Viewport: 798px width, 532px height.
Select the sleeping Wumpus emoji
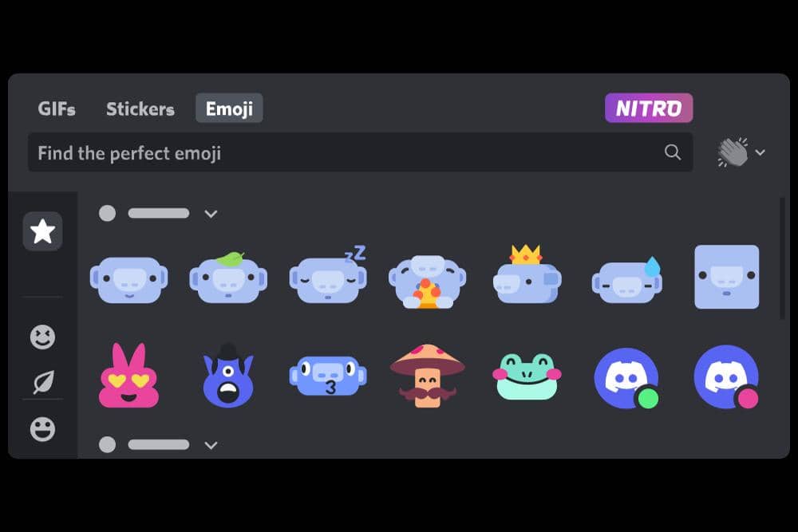click(x=327, y=278)
